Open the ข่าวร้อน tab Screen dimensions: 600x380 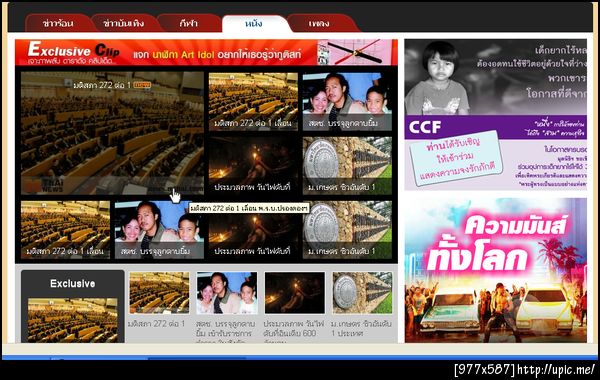pos(58,23)
